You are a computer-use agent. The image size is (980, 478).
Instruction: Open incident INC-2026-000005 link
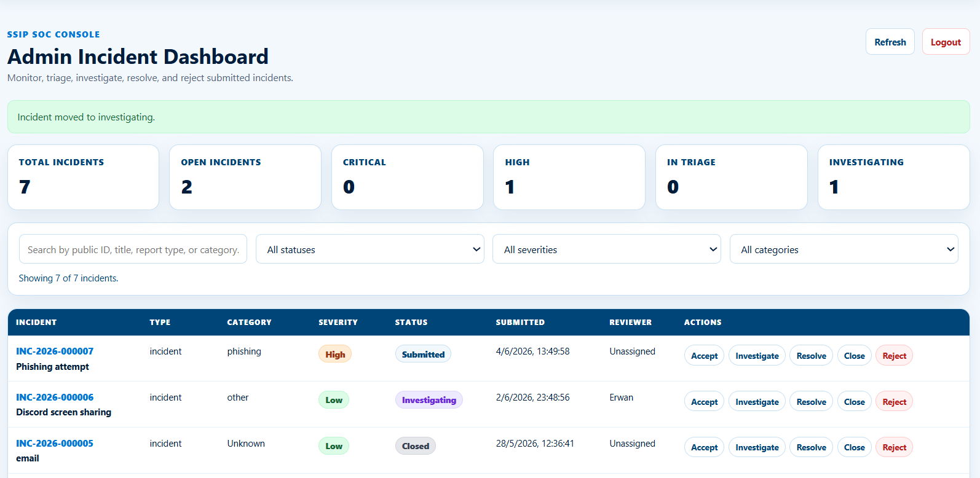tap(55, 444)
